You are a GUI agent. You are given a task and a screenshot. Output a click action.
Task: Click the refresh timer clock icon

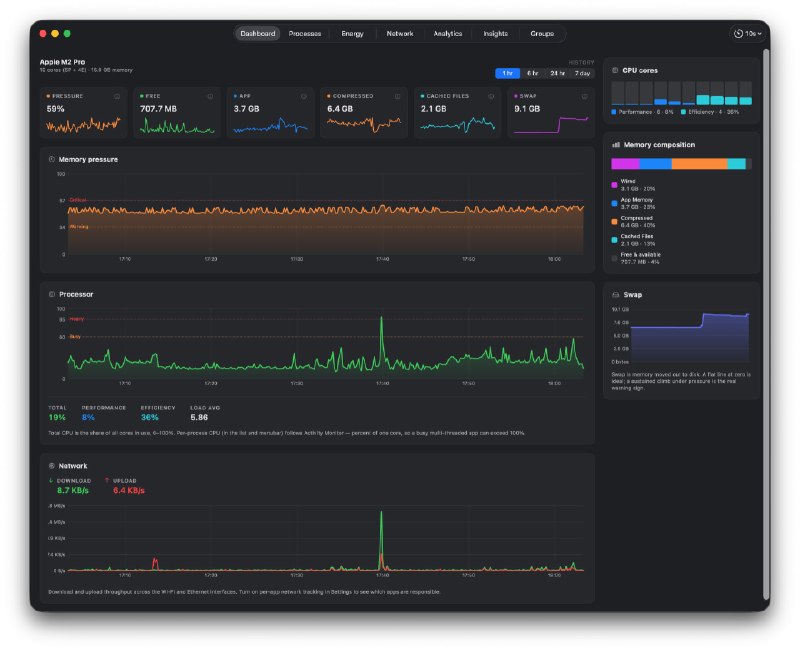point(738,34)
